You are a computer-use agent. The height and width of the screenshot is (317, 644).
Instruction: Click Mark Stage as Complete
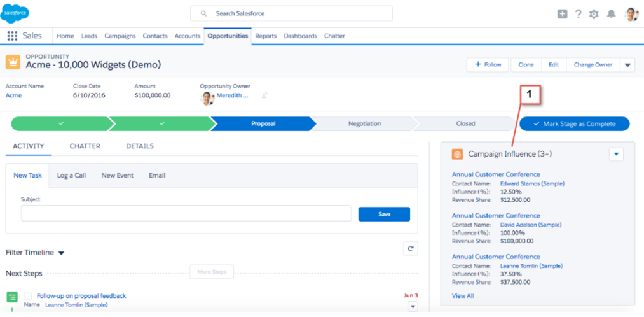point(575,123)
